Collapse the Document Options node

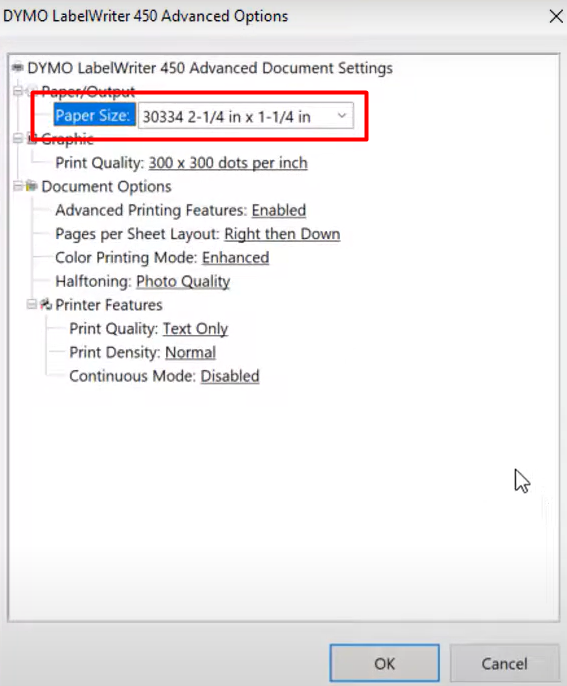[x=18, y=186]
